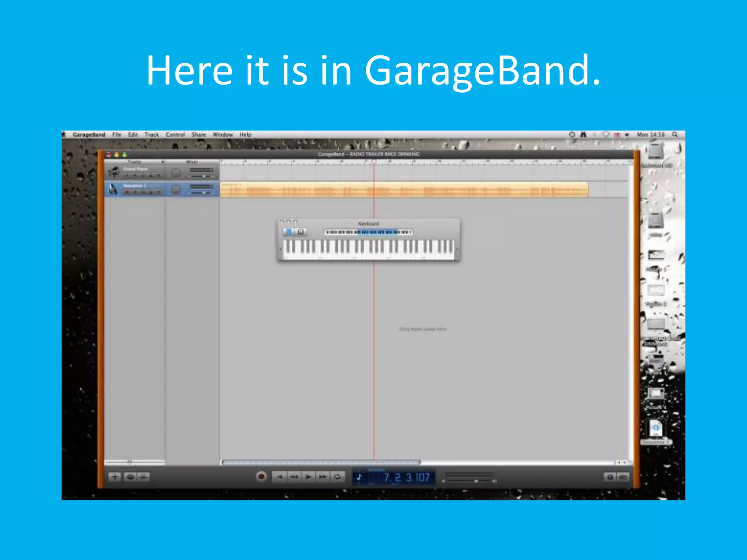Open the loop browser with the eye button
Viewport: 747px width, 560px height.
pyautogui.click(x=130, y=477)
